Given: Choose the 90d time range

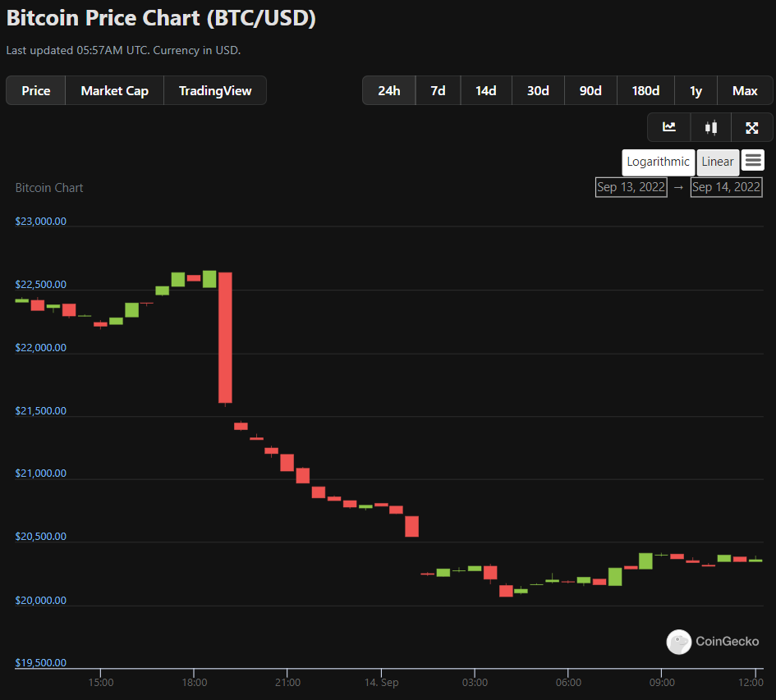Looking at the screenshot, I should coord(590,90).
